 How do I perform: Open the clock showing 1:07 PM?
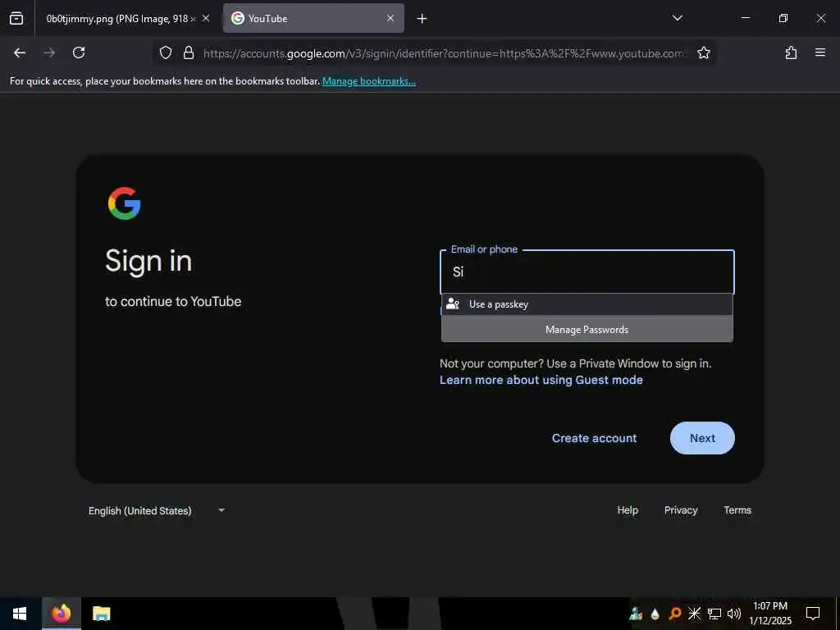coord(769,614)
